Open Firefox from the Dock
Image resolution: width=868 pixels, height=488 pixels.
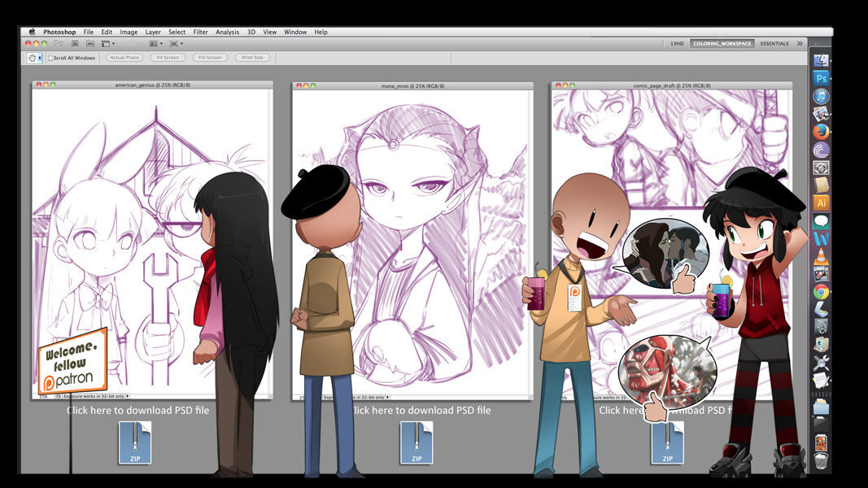pyautogui.click(x=821, y=132)
